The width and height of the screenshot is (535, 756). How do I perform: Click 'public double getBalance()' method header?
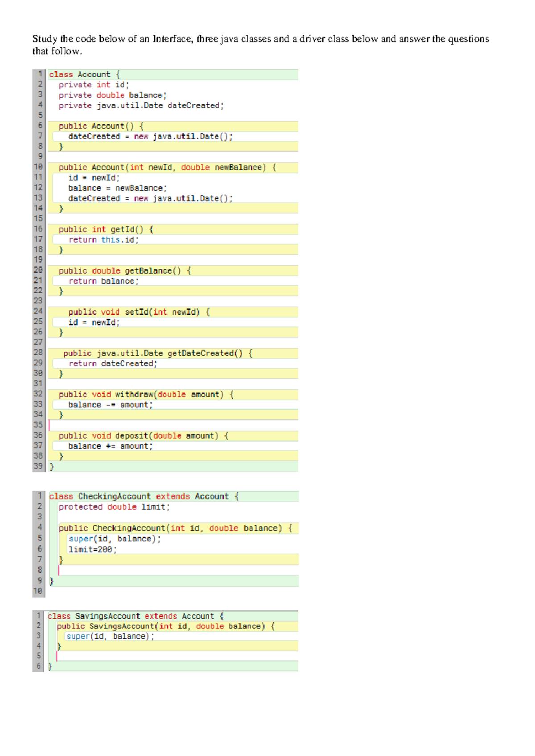click(x=124, y=271)
